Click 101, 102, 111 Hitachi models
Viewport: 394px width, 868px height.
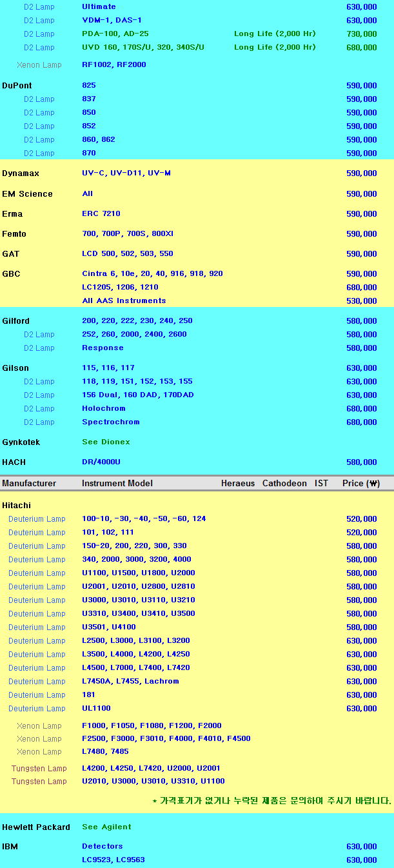(108, 532)
